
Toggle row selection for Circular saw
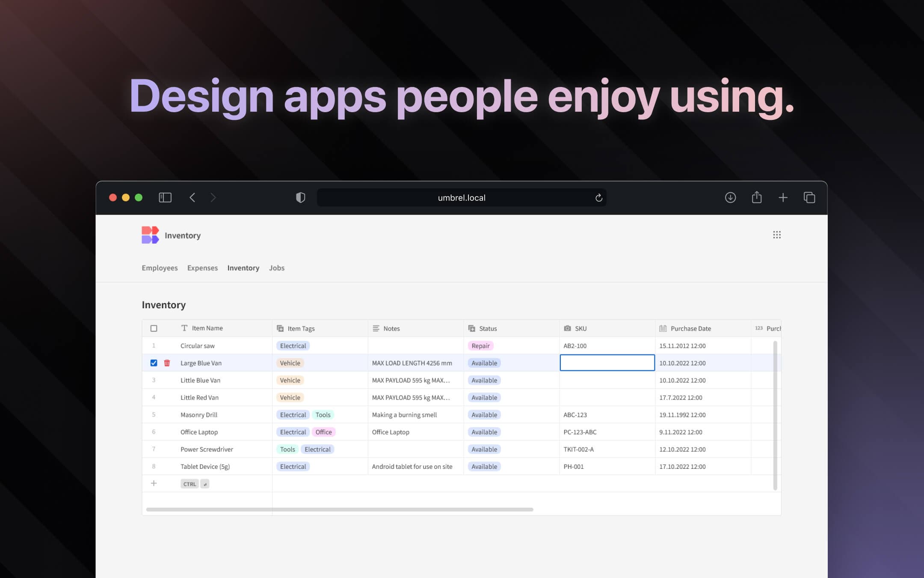pos(154,345)
